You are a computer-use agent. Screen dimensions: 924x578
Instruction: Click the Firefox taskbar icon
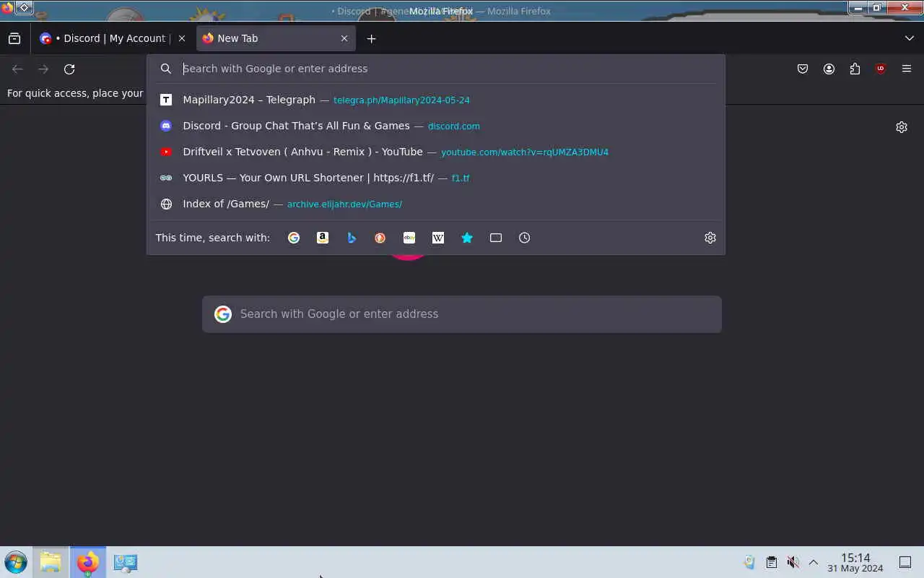click(x=88, y=562)
